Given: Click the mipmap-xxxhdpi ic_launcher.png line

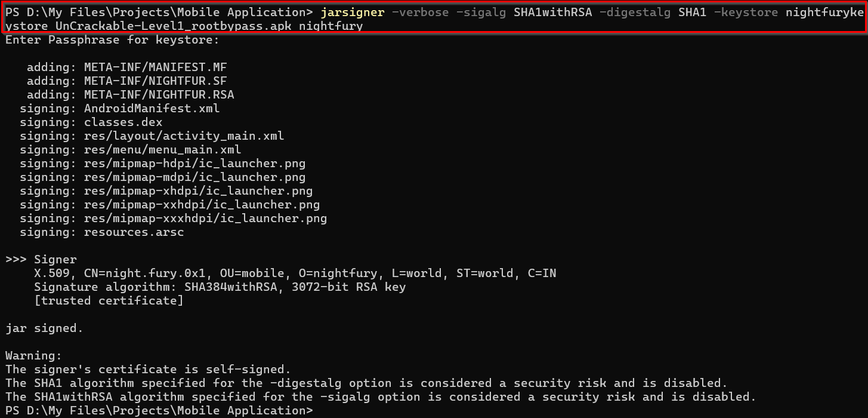Looking at the screenshot, I should click(205, 219).
